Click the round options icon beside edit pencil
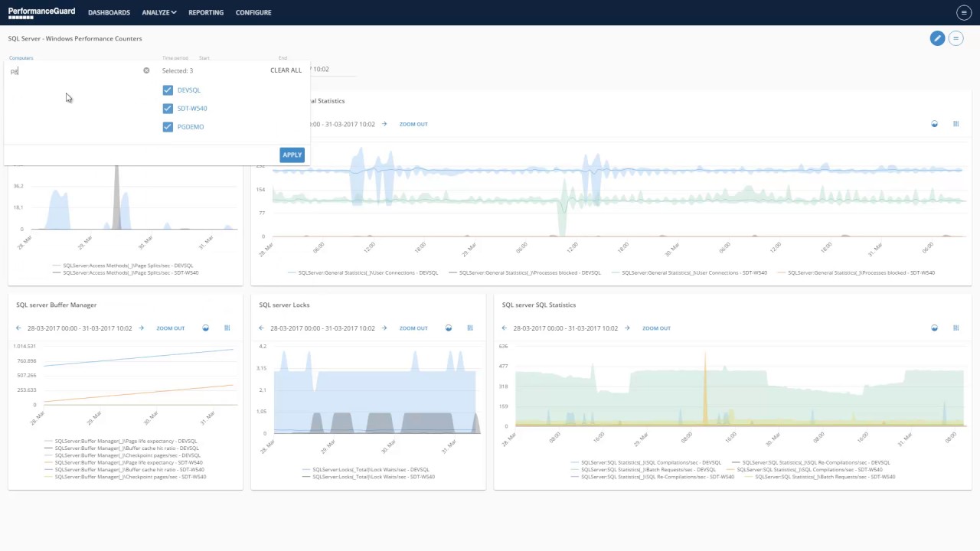The image size is (980, 551). coord(955,38)
